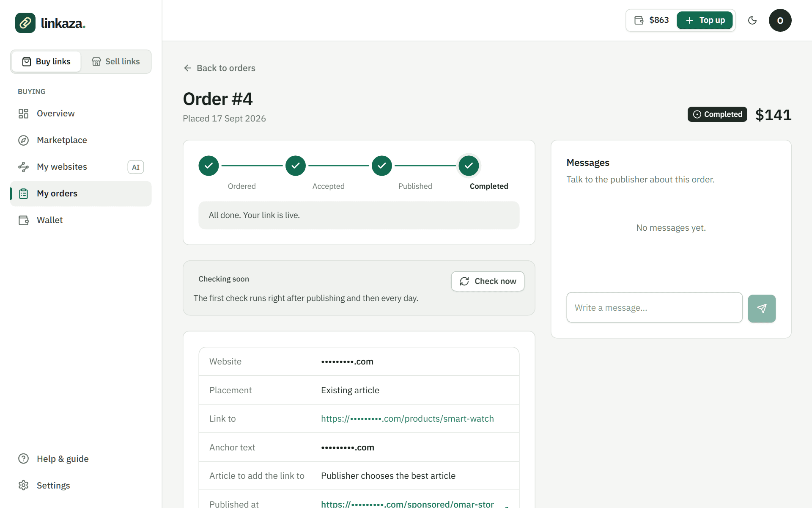Click 'Placed 17 Sept 2026' text

(224, 119)
